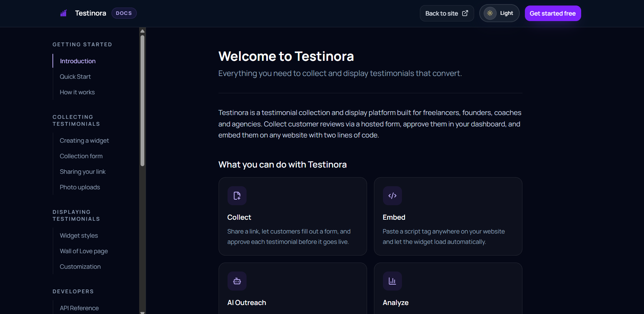The image size is (644, 314).
Task: Select Collection form in the sidebar
Action: pos(81,156)
